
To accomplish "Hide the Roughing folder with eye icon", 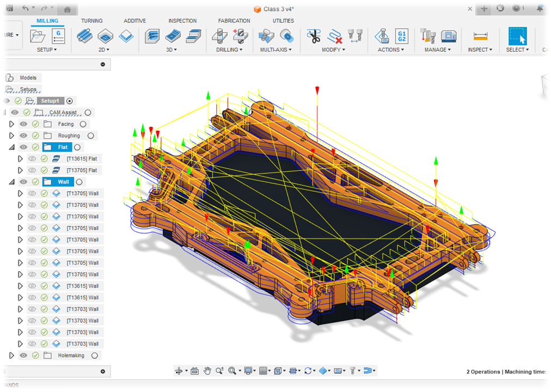I will pos(23,136).
